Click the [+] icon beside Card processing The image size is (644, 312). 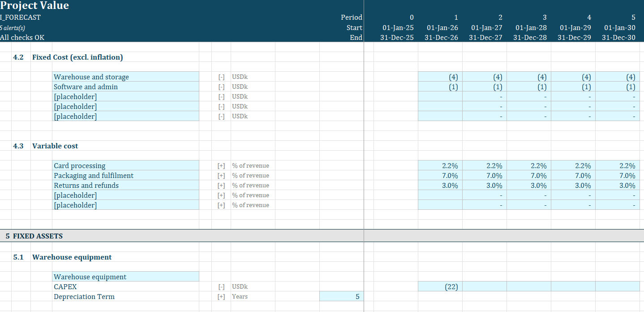[221, 165]
